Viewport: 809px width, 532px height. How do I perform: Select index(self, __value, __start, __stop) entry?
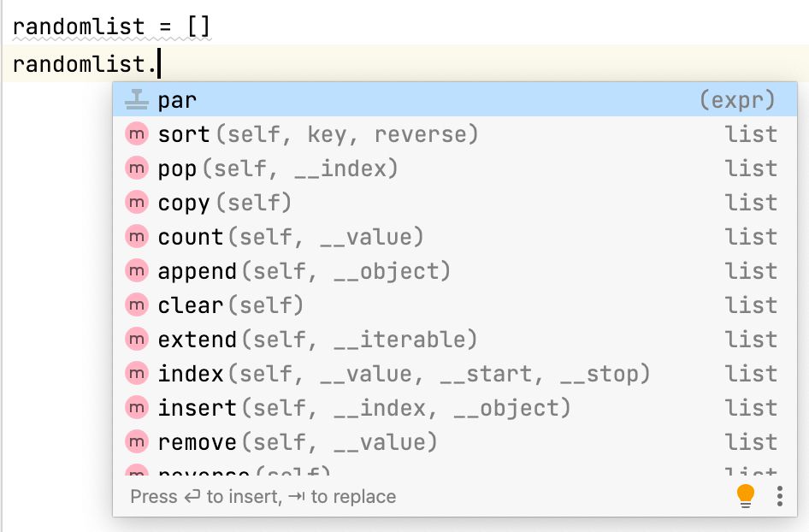coord(455,373)
